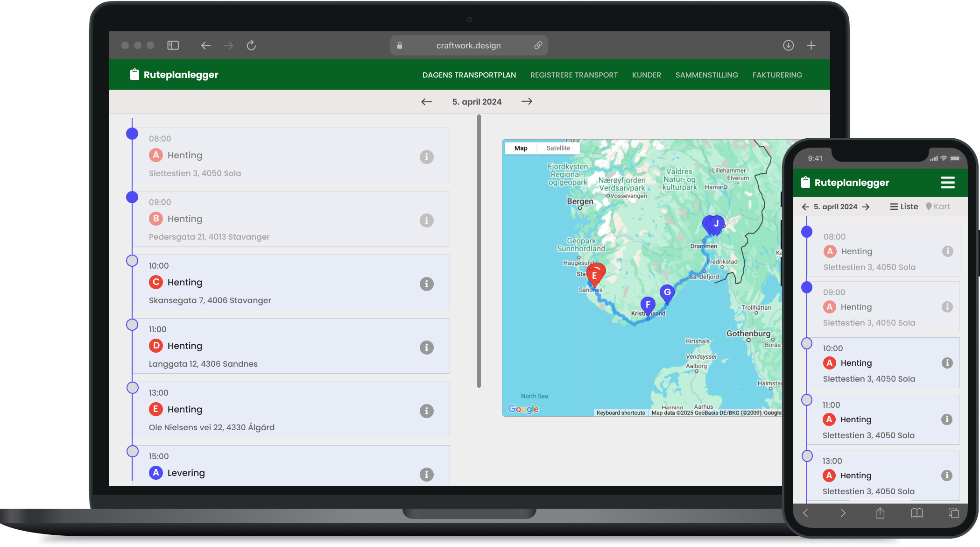
Task: Tap phone browser tabs icon
Action: pos(953,513)
